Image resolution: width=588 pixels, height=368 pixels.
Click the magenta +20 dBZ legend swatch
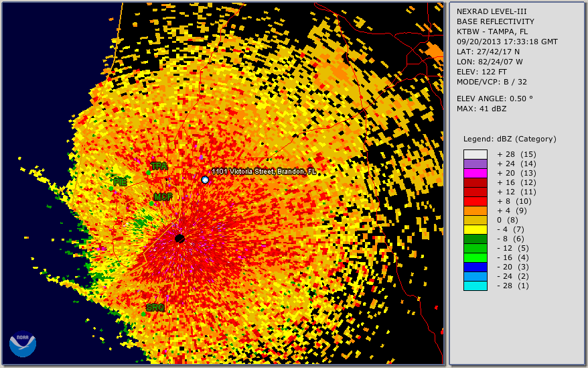[475, 173]
